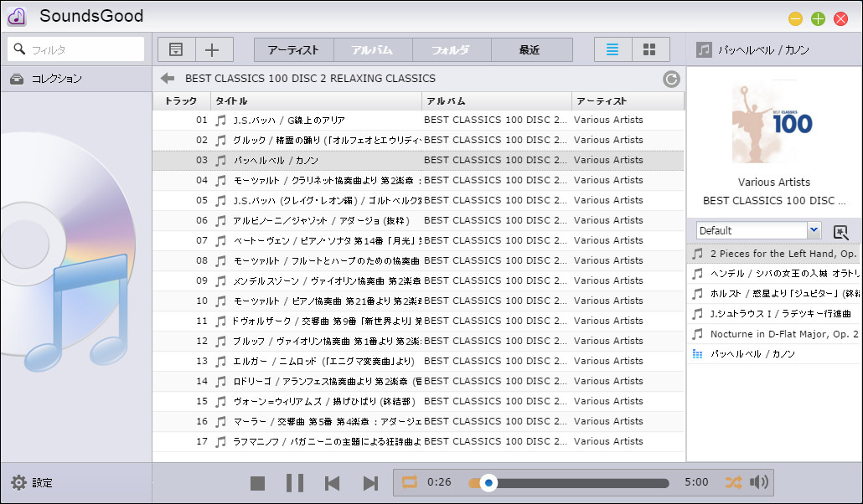Refresh the album track list
Image resolution: width=863 pixels, height=504 pixels.
(670, 78)
